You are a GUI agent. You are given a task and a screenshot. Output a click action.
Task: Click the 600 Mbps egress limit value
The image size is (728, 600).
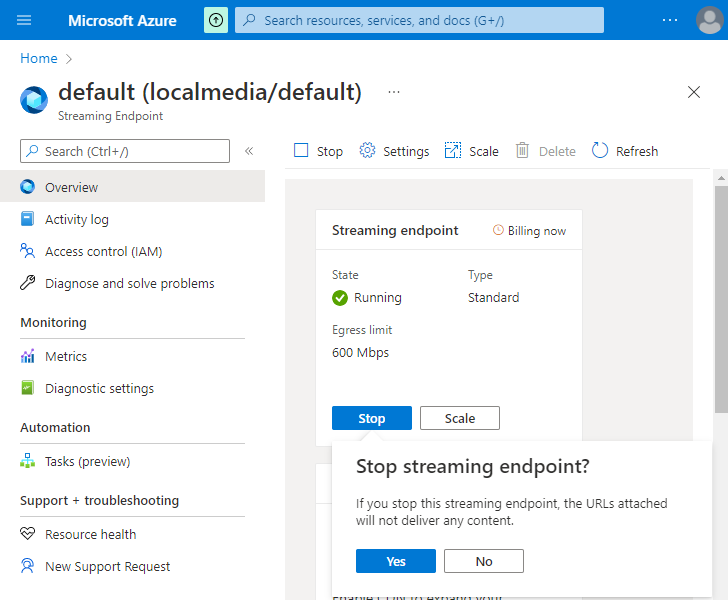[360, 352]
